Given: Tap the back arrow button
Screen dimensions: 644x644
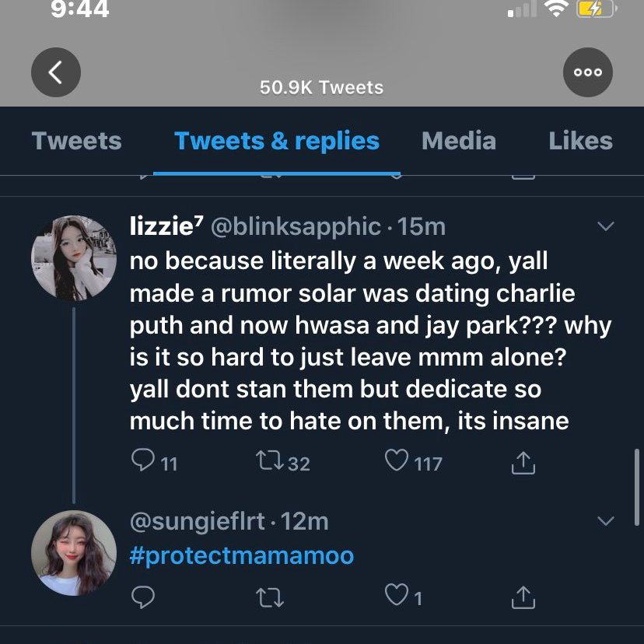Looking at the screenshot, I should click(x=56, y=72).
